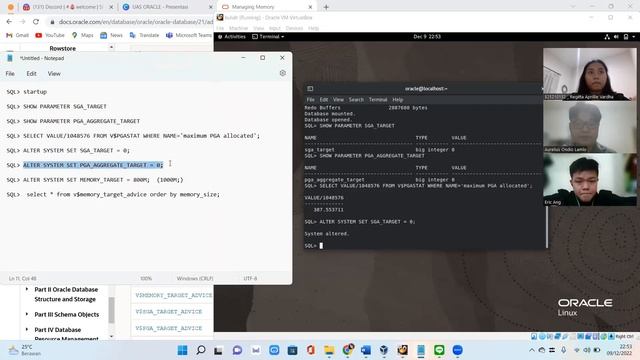Open LINE from the taskbar
This screenshot has height=360, width=640.
tap(439, 350)
